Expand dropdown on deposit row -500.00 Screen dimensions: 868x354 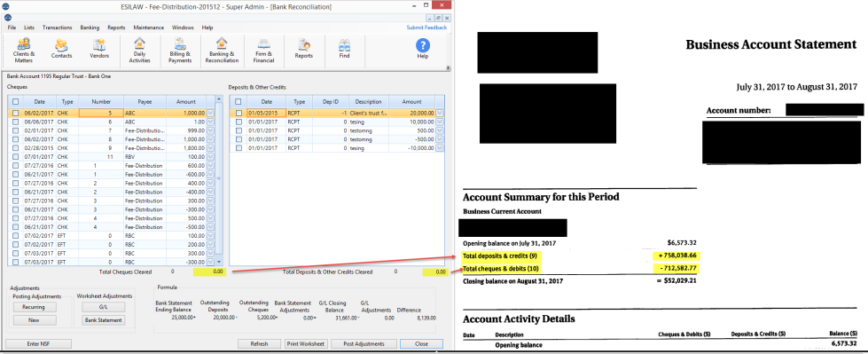440,139
